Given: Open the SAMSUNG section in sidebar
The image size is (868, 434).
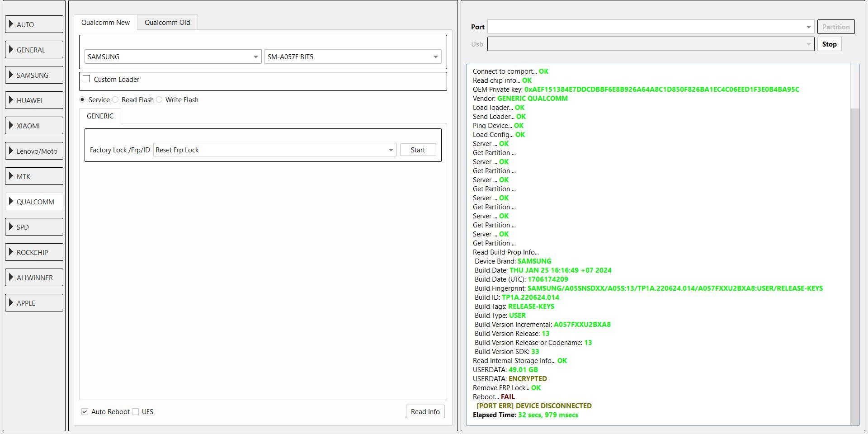Looking at the screenshot, I should pyautogui.click(x=34, y=75).
